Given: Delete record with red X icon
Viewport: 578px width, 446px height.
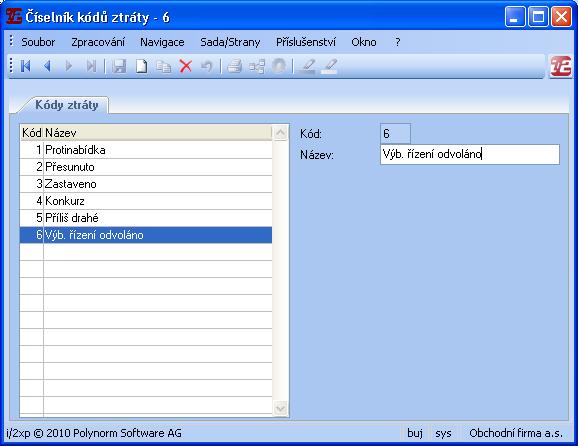Looking at the screenshot, I should [x=186, y=66].
